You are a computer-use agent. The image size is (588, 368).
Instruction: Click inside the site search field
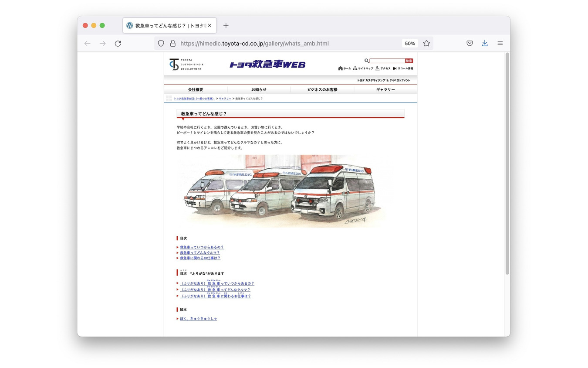point(387,61)
